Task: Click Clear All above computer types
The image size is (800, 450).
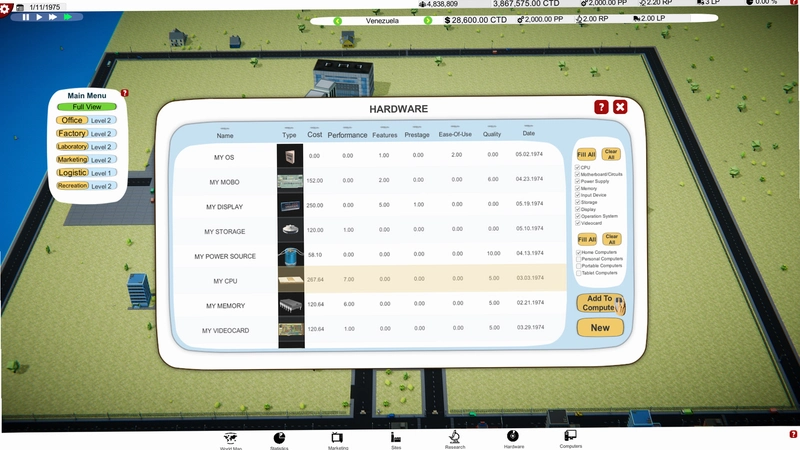Action: [612, 239]
